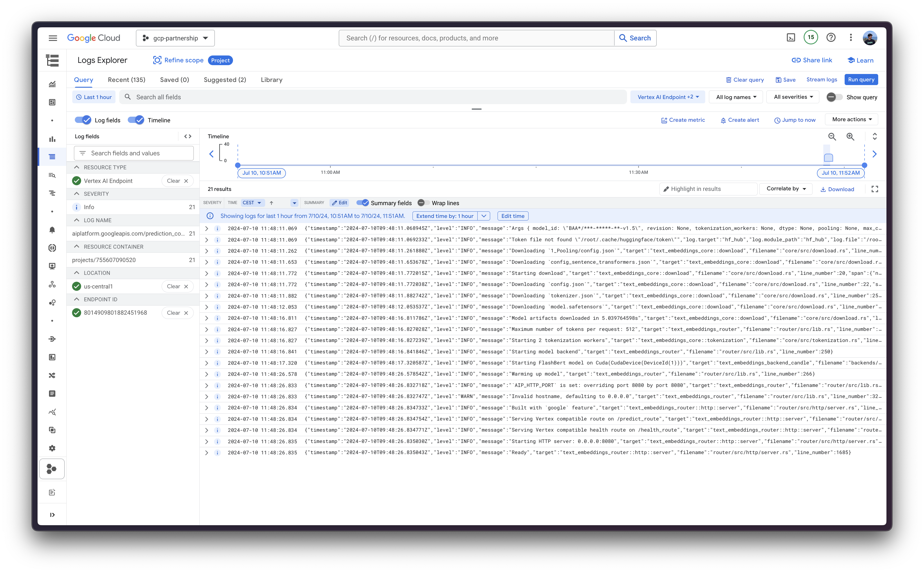Zoom out the timeline with magnifier icon
Image resolution: width=924 pixels, height=573 pixels.
(832, 137)
